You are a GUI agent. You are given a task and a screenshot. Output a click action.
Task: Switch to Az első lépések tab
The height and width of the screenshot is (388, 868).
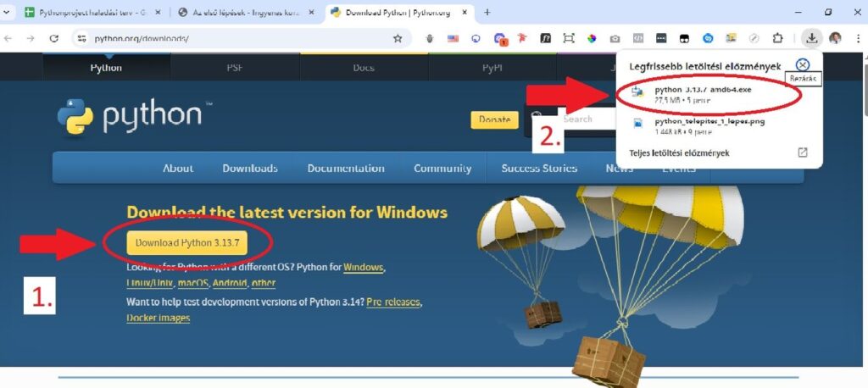coord(238,12)
